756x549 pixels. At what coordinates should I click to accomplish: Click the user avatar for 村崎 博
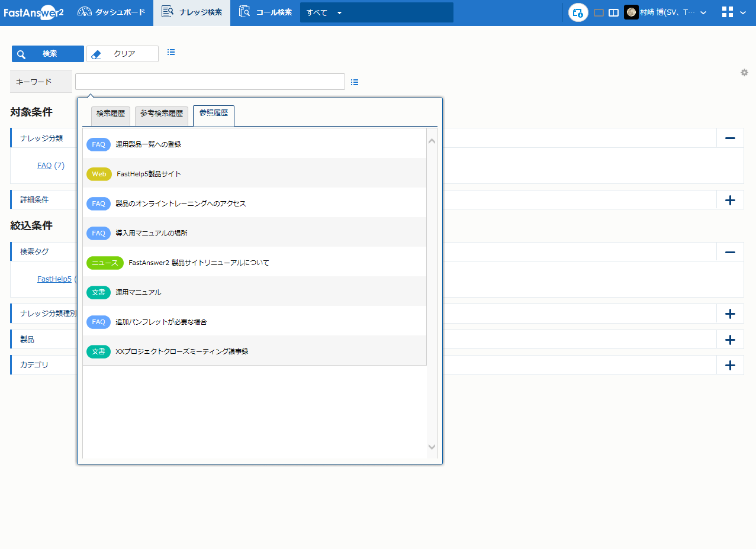(631, 12)
